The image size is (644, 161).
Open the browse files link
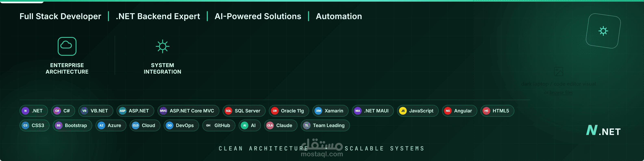[561, 92]
